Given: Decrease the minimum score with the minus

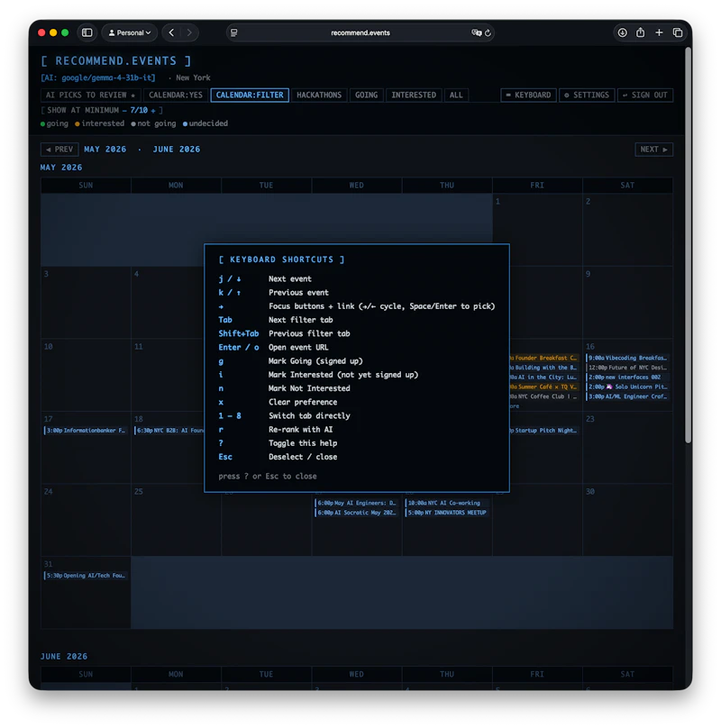Looking at the screenshot, I should 124,111.
